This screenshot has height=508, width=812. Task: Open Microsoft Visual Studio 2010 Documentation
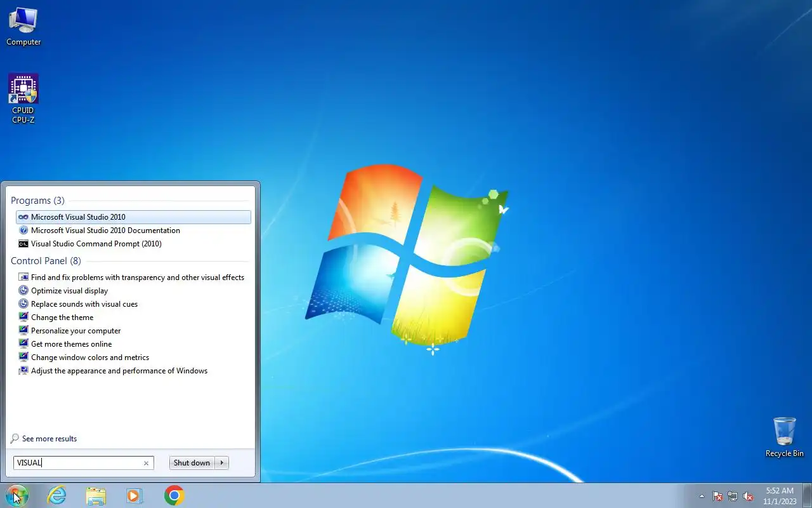[x=133, y=231]
